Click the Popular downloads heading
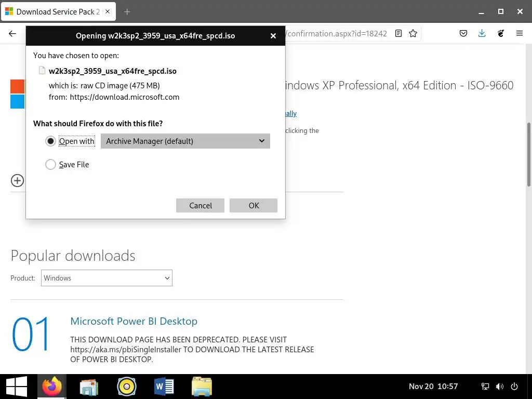The height and width of the screenshot is (399, 532). click(x=73, y=256)
